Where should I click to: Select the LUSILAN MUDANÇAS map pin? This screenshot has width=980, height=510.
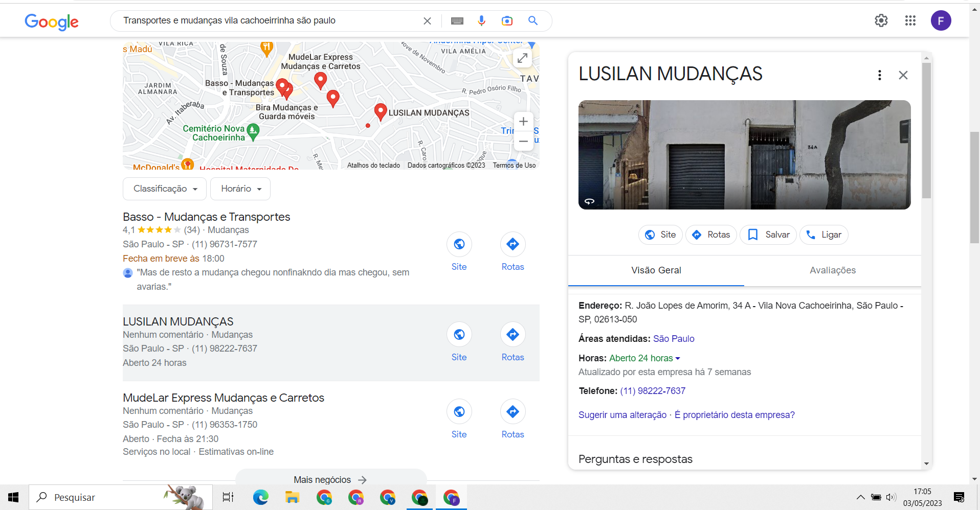(380, 111)
